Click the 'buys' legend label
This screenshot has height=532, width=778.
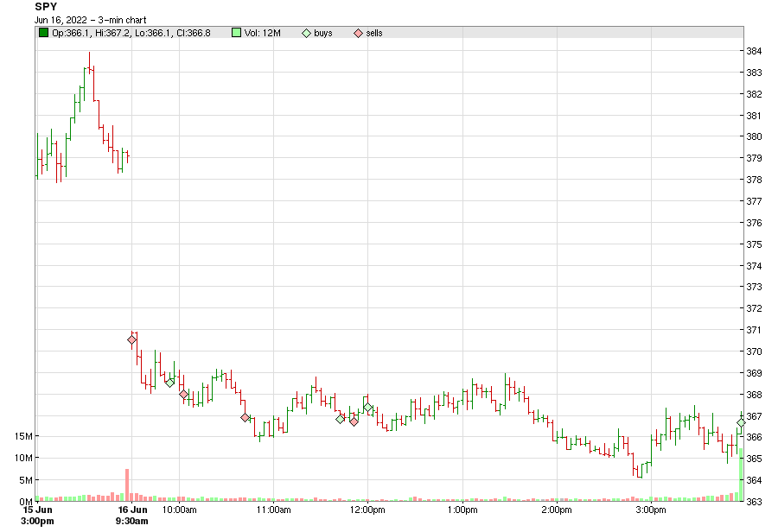point(323,33)
